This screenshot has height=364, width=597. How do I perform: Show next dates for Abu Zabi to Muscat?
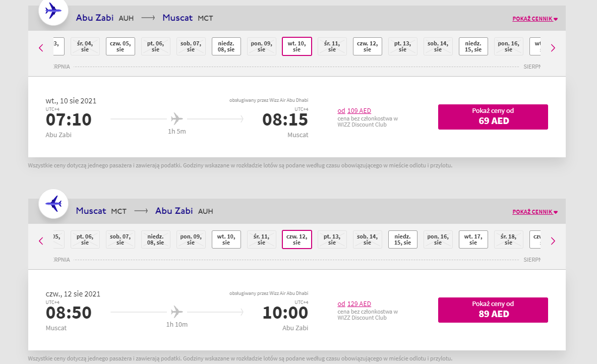553,48
